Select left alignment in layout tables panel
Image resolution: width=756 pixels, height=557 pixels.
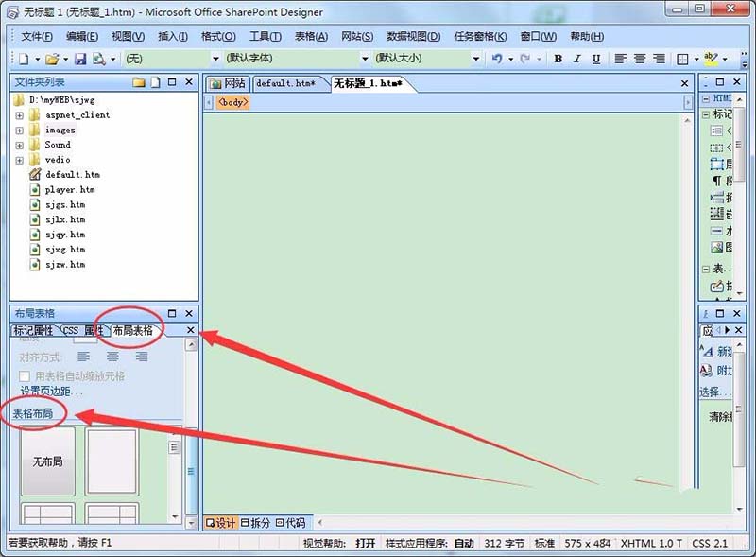pyautogui.click(x=84, y=357)
